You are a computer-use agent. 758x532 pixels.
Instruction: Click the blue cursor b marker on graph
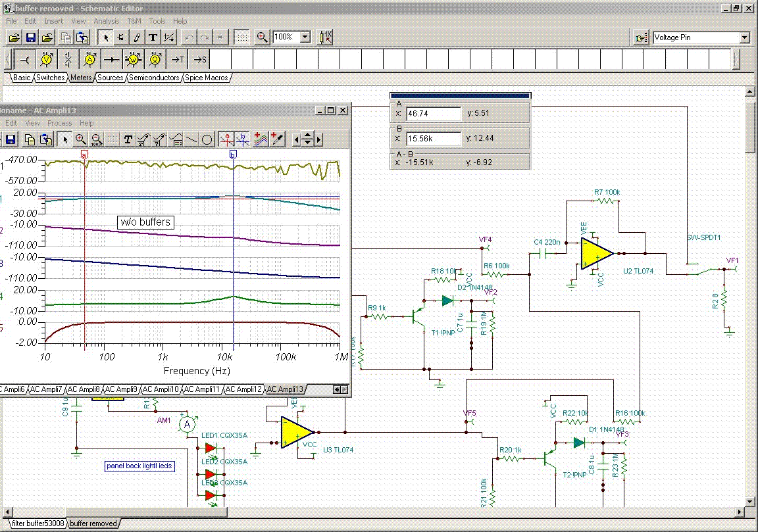(233, 155)
